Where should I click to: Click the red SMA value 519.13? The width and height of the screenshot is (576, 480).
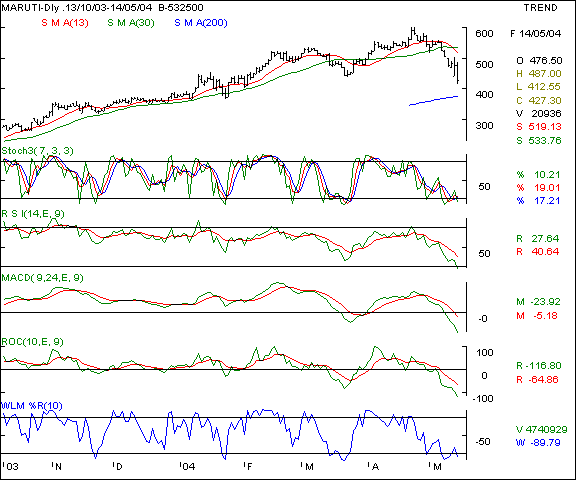pyautogui.click(x=545, y=127)
